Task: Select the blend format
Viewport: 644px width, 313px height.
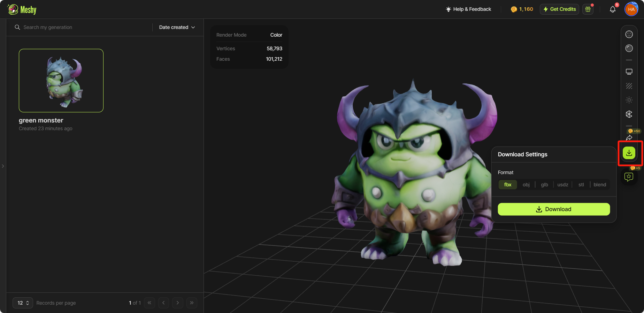Action: click(600, 185)
